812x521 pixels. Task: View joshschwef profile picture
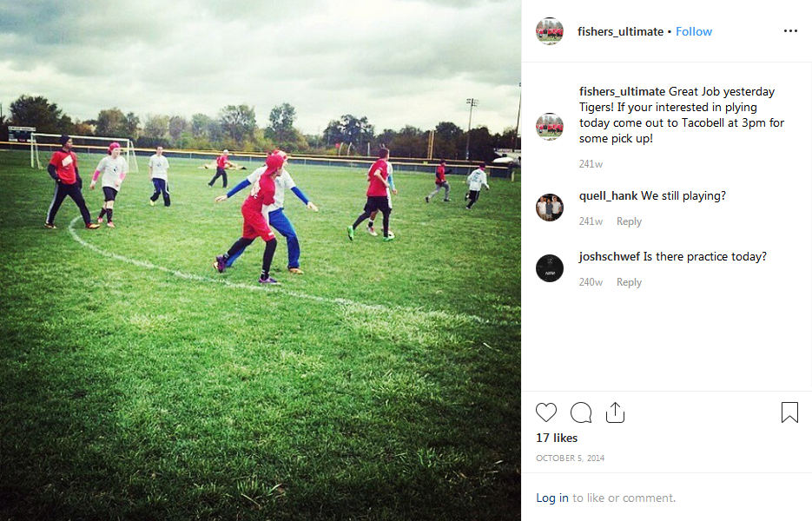tap(550, 267)
